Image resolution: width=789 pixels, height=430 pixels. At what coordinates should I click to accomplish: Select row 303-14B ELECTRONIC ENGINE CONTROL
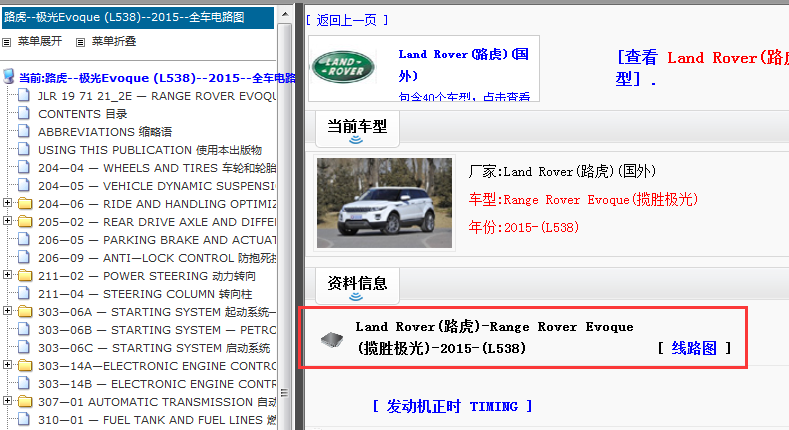157,384
